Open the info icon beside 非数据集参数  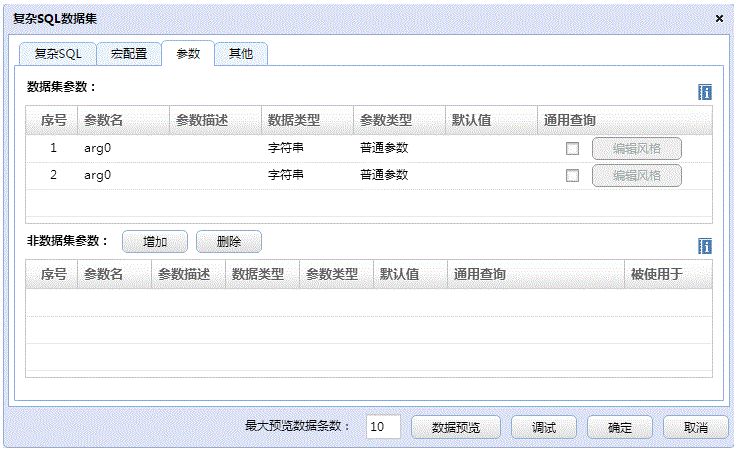pos(705,246)
